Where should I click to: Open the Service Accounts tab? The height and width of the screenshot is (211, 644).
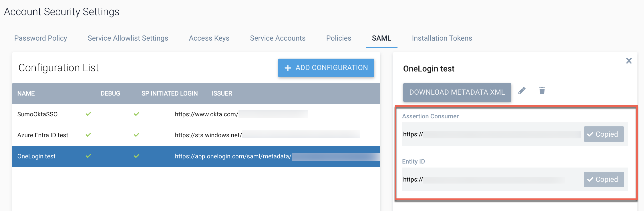click(x=278, y=38)
